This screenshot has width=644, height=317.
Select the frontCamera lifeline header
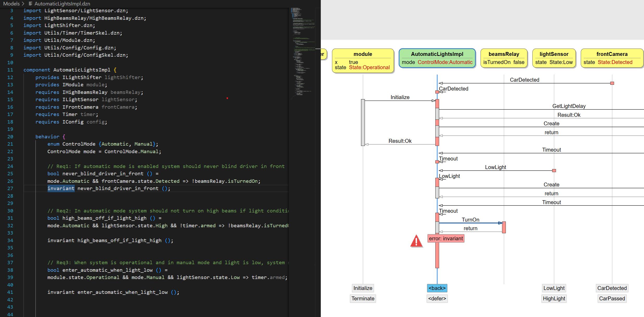[x=612, y=58]
